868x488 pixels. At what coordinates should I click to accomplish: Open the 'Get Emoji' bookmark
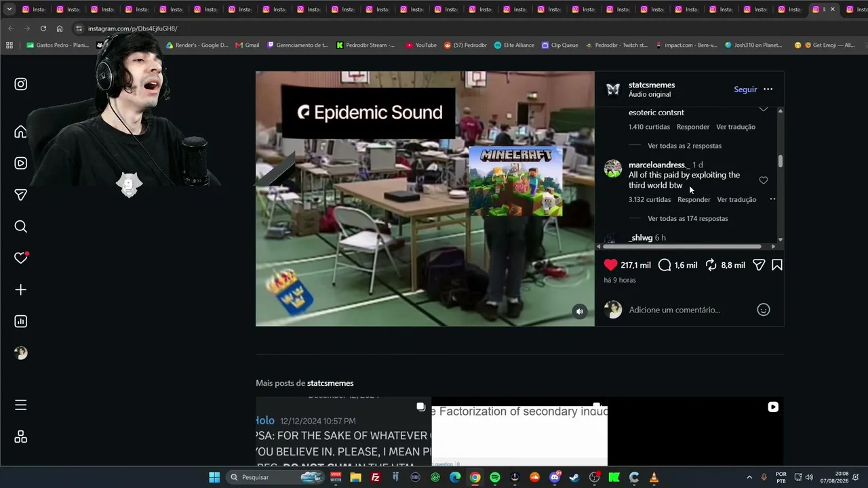[825, 45]
